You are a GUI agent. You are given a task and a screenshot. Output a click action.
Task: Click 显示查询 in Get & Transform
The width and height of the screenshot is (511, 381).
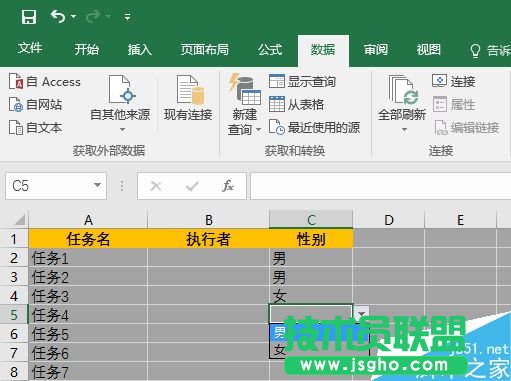(x=302, y=81)
